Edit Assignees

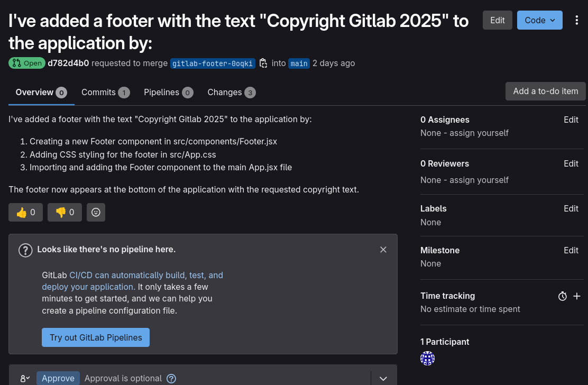tap(571, 120)
